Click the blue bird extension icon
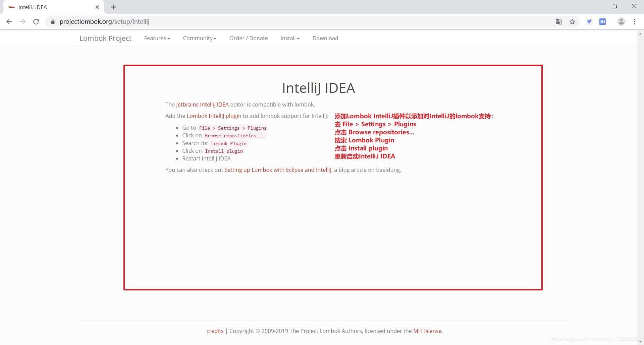The height and width of the screenshot is (345, 644). (589, 22)
